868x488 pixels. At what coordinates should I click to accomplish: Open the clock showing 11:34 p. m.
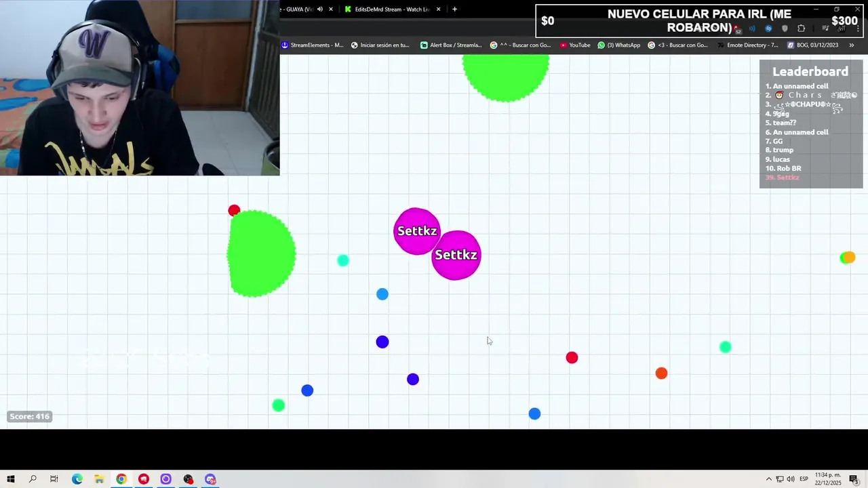[x=829, y=479]
